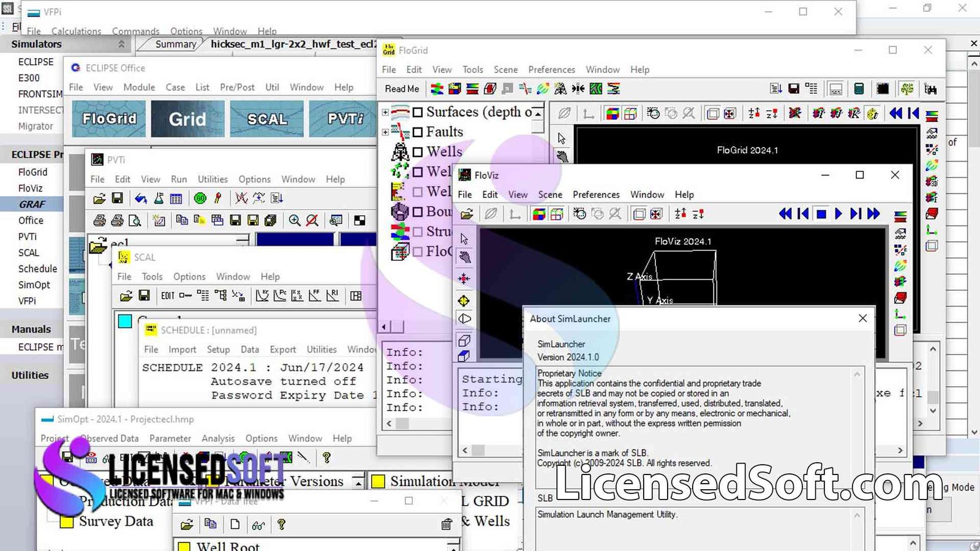Image resolution: width=980 pixels, height=551 pixels.
Task: Select the arrow pointer tool in FloGrid viewer
Action: coord(562,138)
